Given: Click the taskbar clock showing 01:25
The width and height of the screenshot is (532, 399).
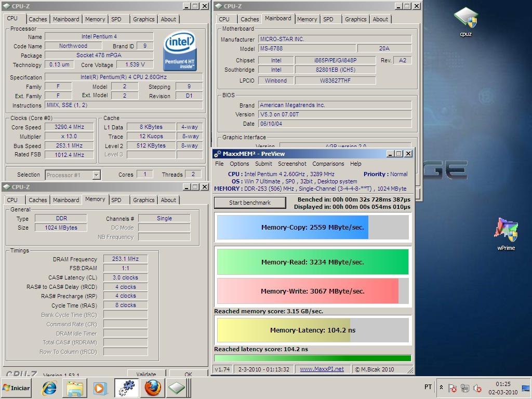Looking at the screenshot, I should pos(503,388).
